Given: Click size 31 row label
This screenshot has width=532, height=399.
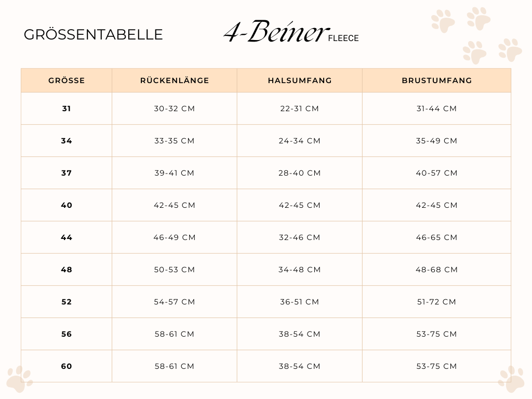Looking at the screenshot, I should [x=66, y=109].
